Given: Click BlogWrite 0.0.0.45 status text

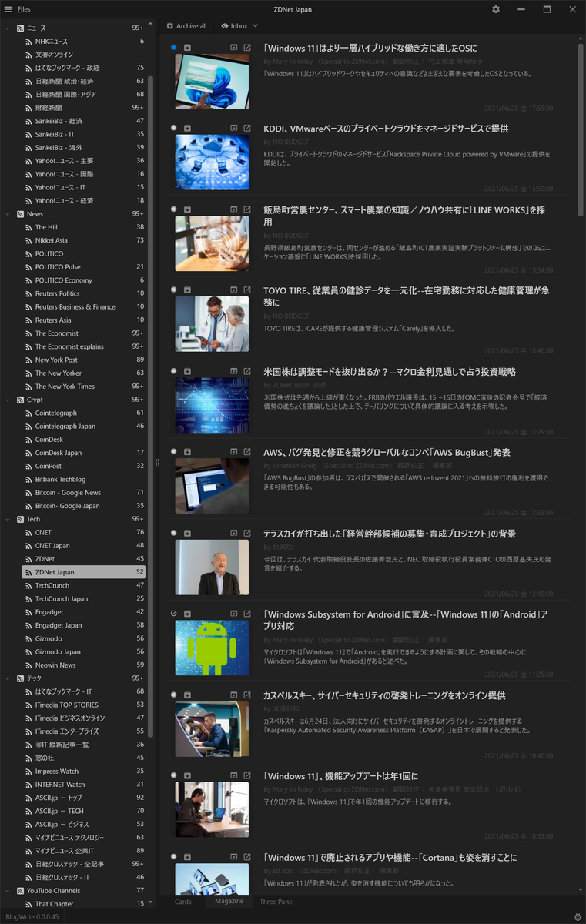Looking at the screenshot, I should coord(32,917).
